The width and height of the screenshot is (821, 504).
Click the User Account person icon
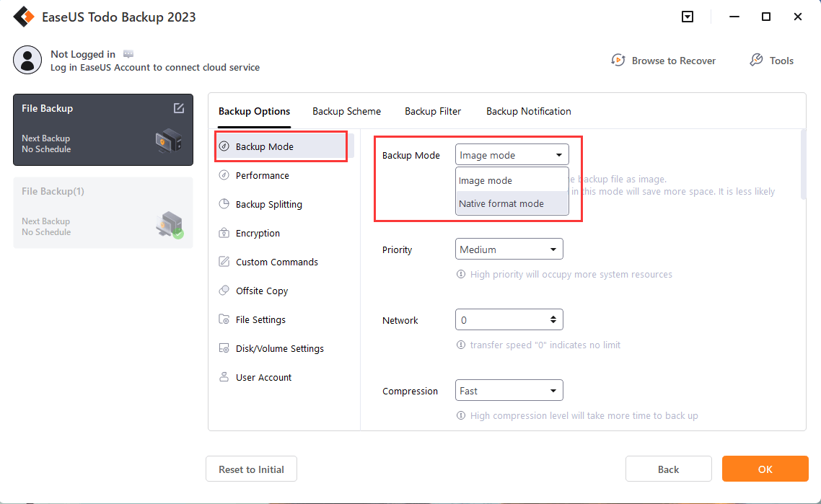click(x=224, y=376)
